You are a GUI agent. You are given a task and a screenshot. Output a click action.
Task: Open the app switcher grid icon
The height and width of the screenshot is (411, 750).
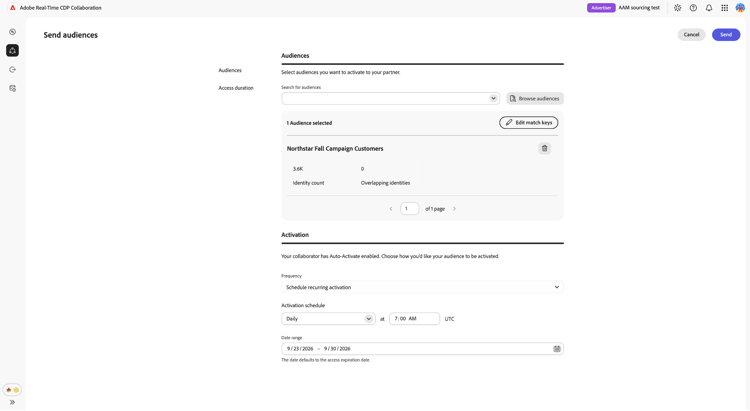point(725,8)
